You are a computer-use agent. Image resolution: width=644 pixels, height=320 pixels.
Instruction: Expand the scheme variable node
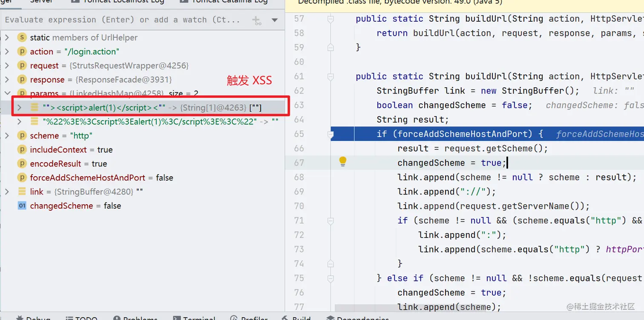coord(7,136)
